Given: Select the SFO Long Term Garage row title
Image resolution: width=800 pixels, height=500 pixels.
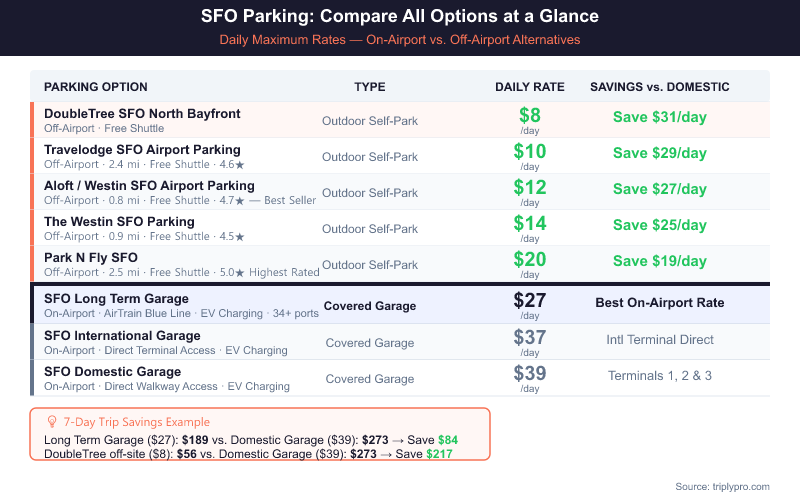Looking at the screenshot, I should pyautogui.click(x=116, y=299).
